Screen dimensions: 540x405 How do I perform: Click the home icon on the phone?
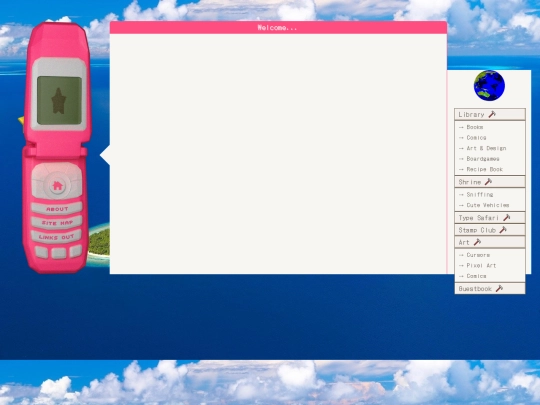point(57,186)
